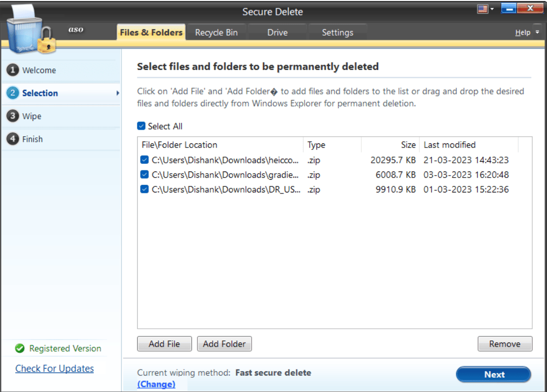
Task: Click the aso brand logo
Action: (76, 30)
